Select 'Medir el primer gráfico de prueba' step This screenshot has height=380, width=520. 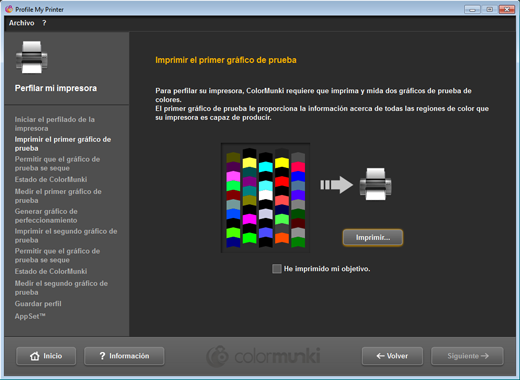pyautogui.click(x=58, y=196)
